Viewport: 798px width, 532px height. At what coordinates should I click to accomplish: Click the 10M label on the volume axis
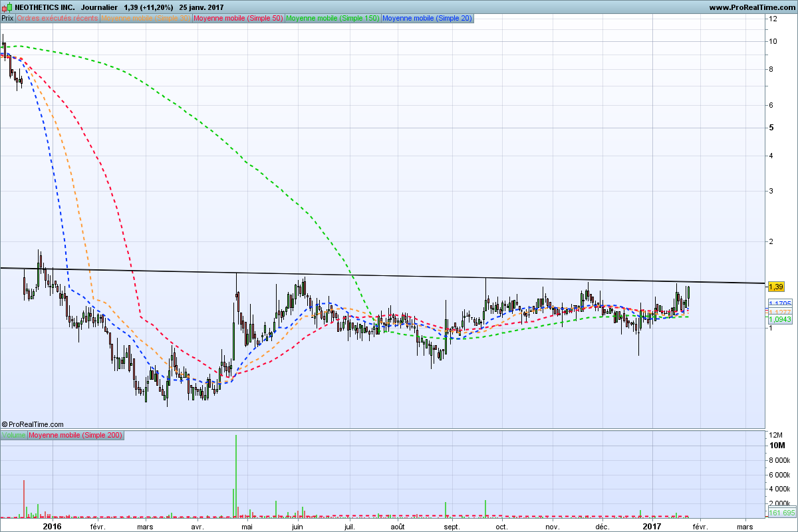pos(777,445)
